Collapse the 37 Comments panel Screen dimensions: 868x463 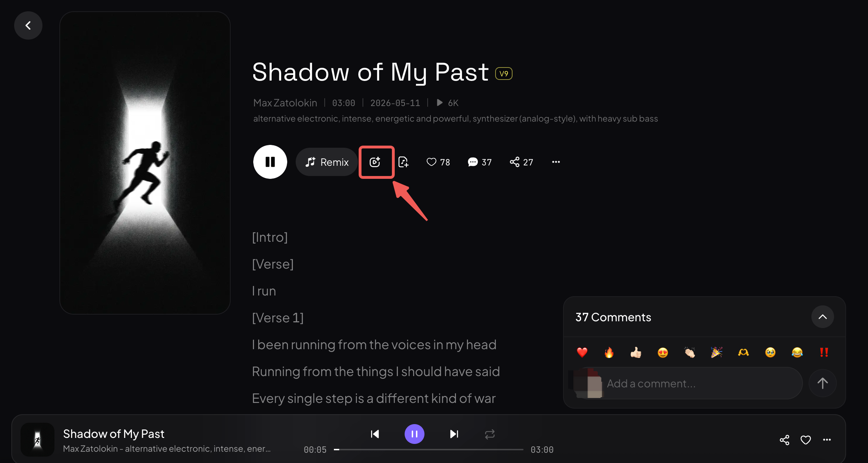click(823, 317)
